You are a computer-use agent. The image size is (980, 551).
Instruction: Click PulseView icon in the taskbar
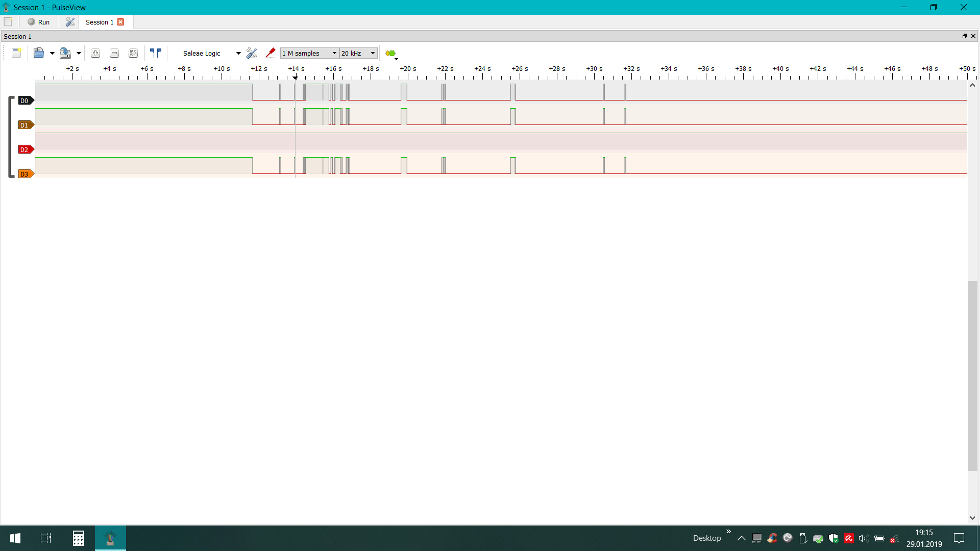coord(110,538)
